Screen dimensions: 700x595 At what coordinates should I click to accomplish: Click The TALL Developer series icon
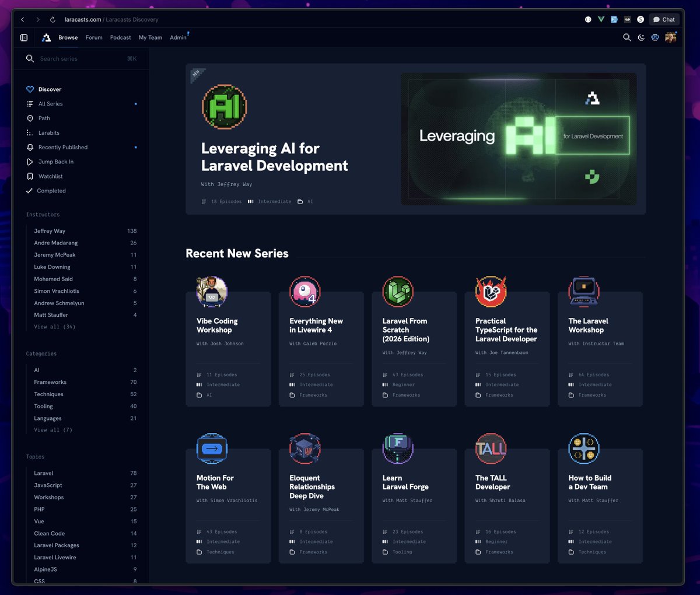click(491, 449)
